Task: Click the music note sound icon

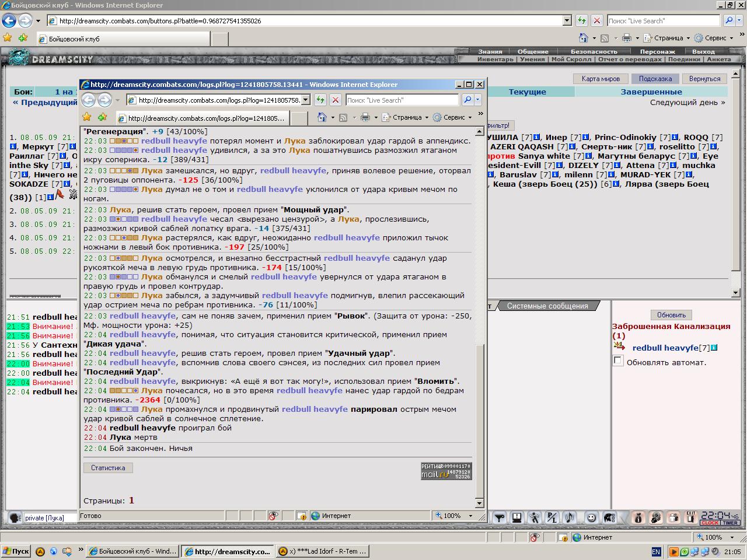Action: pyautogui.click(x=570, y=517)
